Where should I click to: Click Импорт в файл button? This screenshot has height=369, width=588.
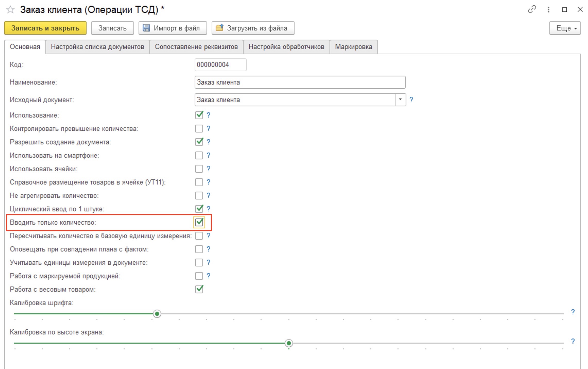click(173, 28)
